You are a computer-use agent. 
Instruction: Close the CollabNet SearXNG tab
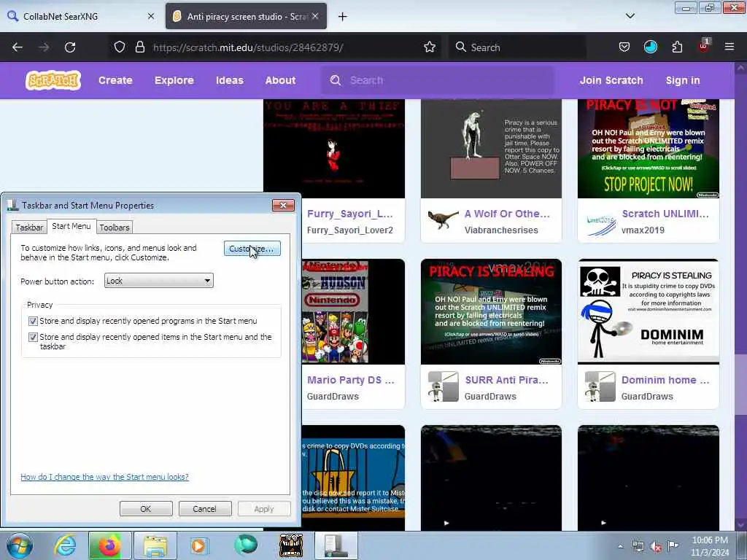pos(151,16)
